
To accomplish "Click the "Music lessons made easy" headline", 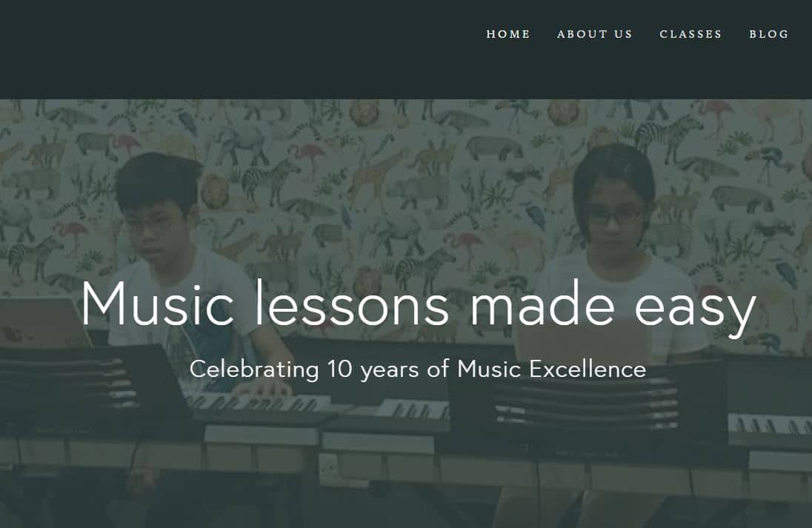I will 419,305.
